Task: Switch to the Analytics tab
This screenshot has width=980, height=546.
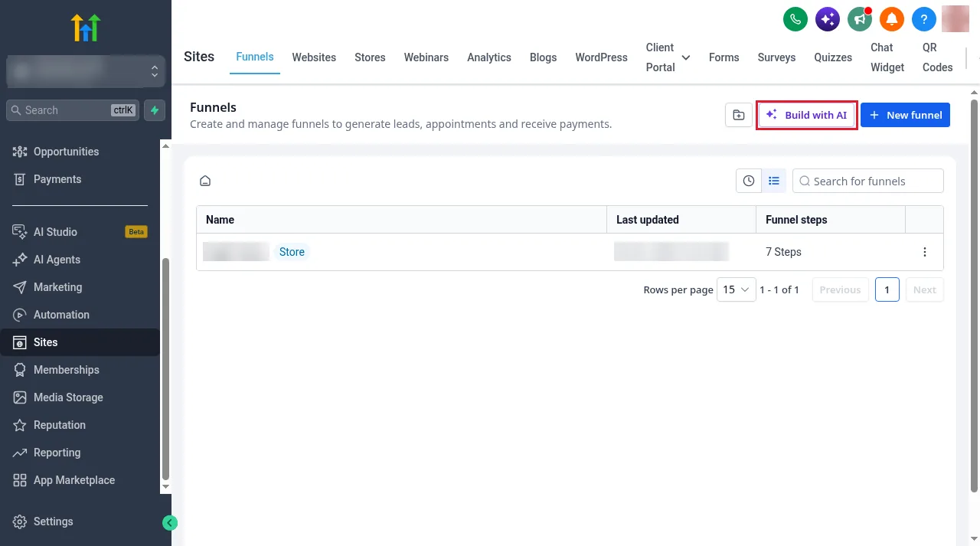Action: [489, 57]
